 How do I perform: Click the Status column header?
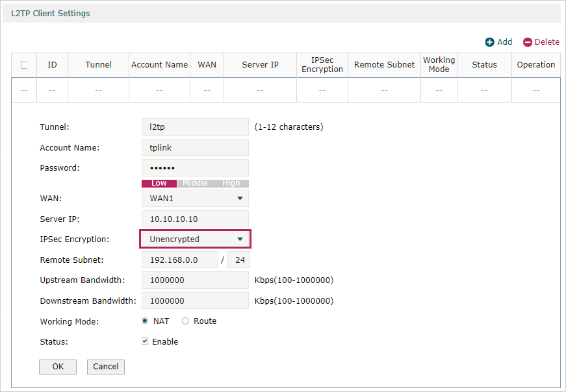click(x=484, y=65)
